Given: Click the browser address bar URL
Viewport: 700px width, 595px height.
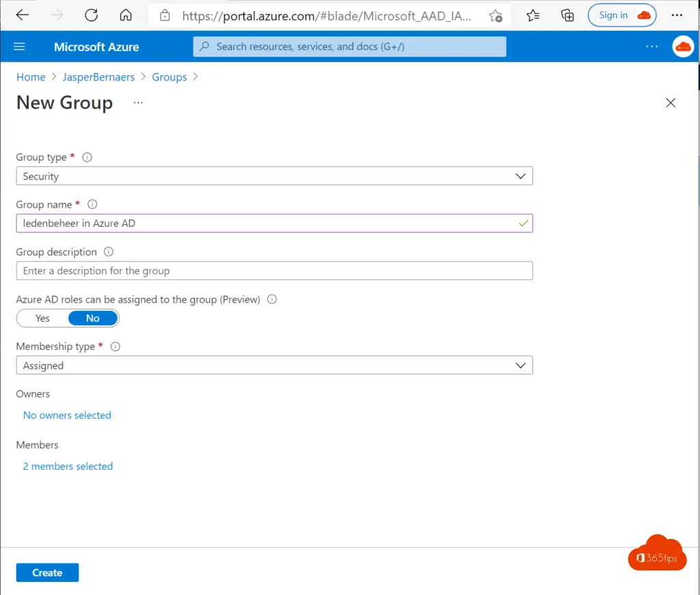Looking at the screenshot, I should [x=326, y=16].
